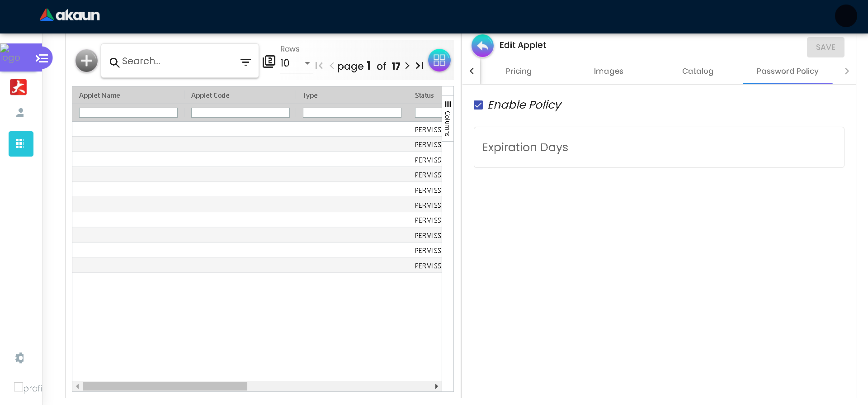868x405 pixels.
Task: Go to the last page of results
Action: point(420,66)
